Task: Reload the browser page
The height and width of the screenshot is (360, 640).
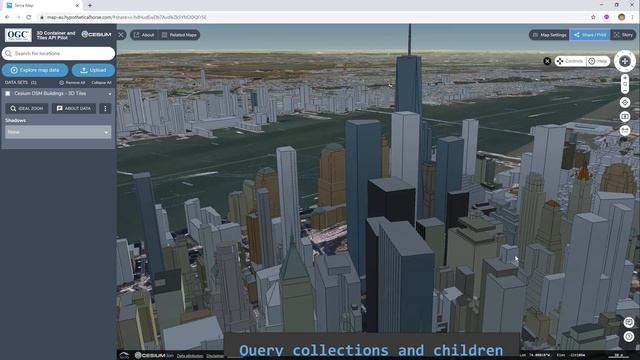Action: click(x=29, y=17)
